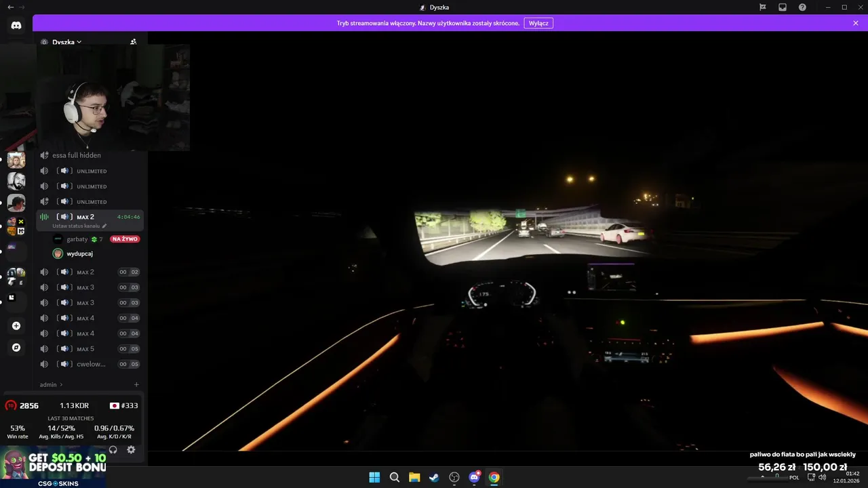Click the flag icon in title bar

pyautogui.click(x=763, y=7)
